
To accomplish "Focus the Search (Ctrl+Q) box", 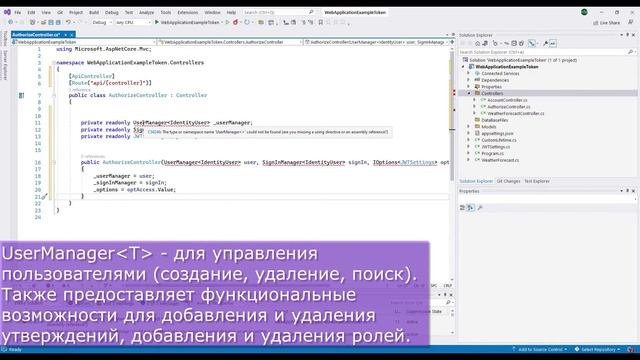I will point(278,12).
